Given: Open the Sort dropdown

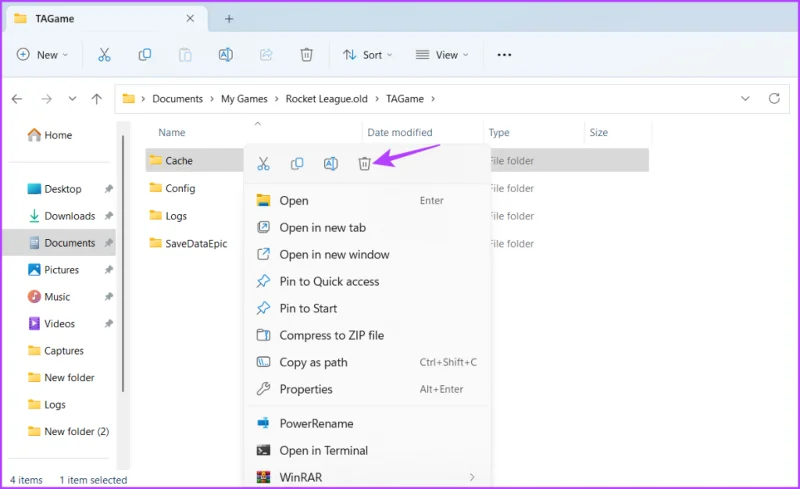Looking at the screenshot, I should (367, 55).
